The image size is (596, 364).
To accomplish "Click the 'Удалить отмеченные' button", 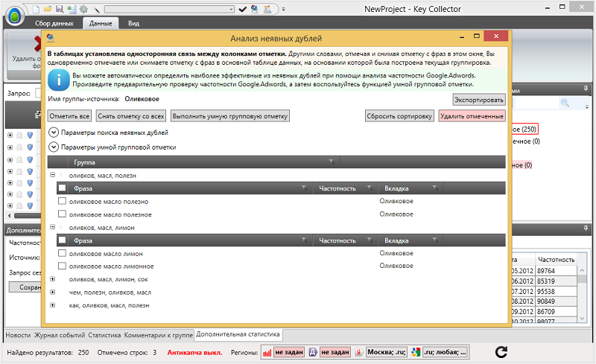I will [x=472, y=116].
